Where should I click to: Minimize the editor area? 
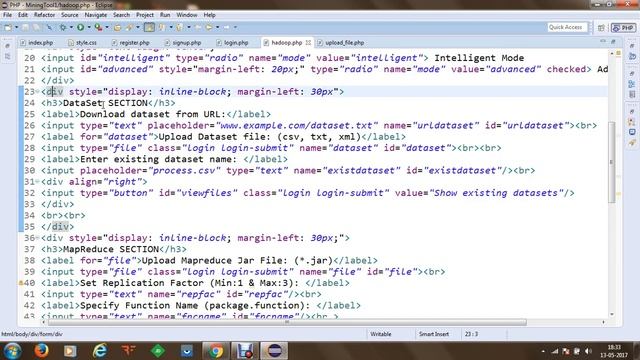[x=603, y=42]
